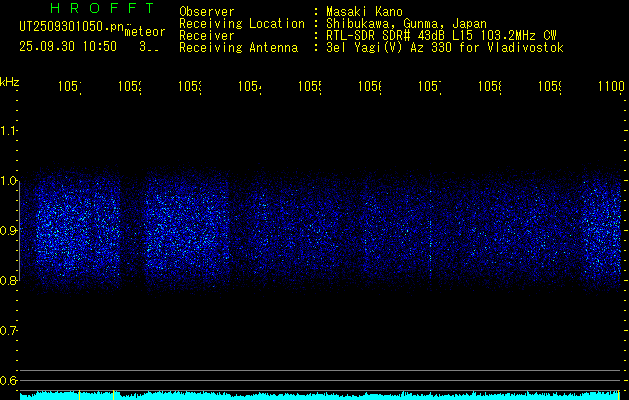Click the yellow 'meteor' label
This screenshot has height=400, width=629.
pyautogui.click(x=145, y=32)
